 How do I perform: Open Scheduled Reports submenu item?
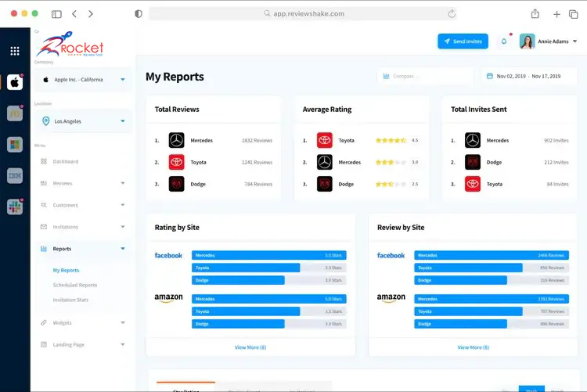(x=75, y=285)
